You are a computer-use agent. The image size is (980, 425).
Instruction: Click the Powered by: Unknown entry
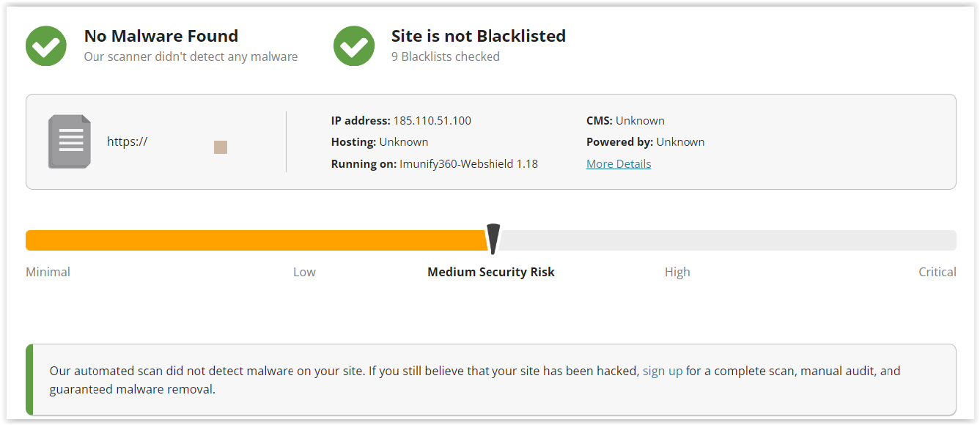645,142
